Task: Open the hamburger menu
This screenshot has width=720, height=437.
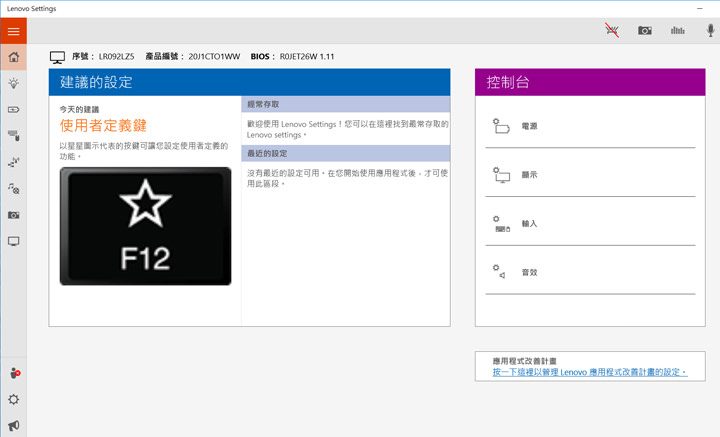Action: pyautogui.click(x=14, y=31)
